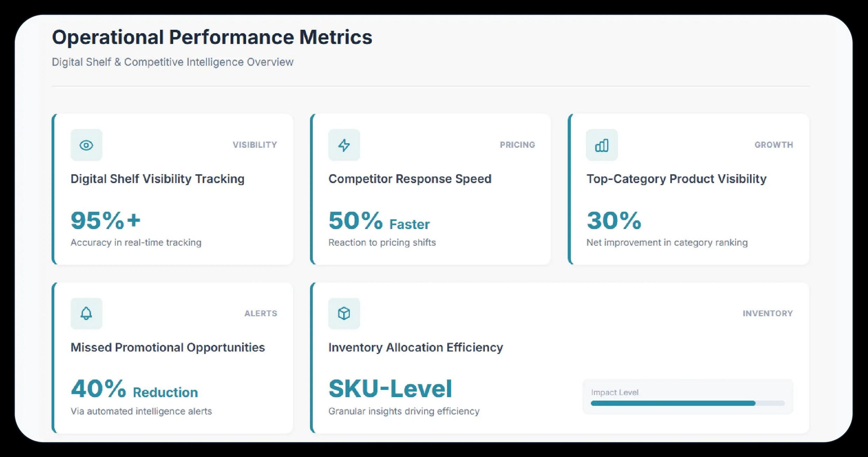Select the PRICING category tag
868x457 pixels.
pos(517,145)
